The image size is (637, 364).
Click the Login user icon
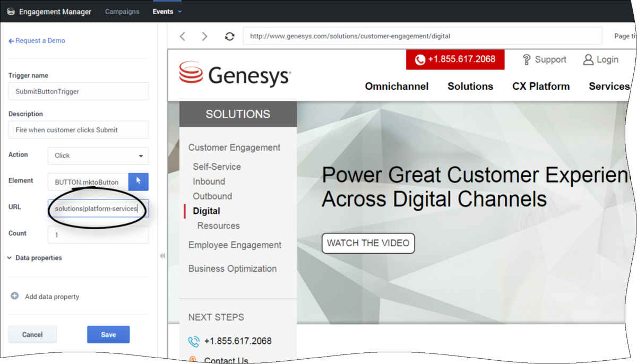tap(588, 59)
